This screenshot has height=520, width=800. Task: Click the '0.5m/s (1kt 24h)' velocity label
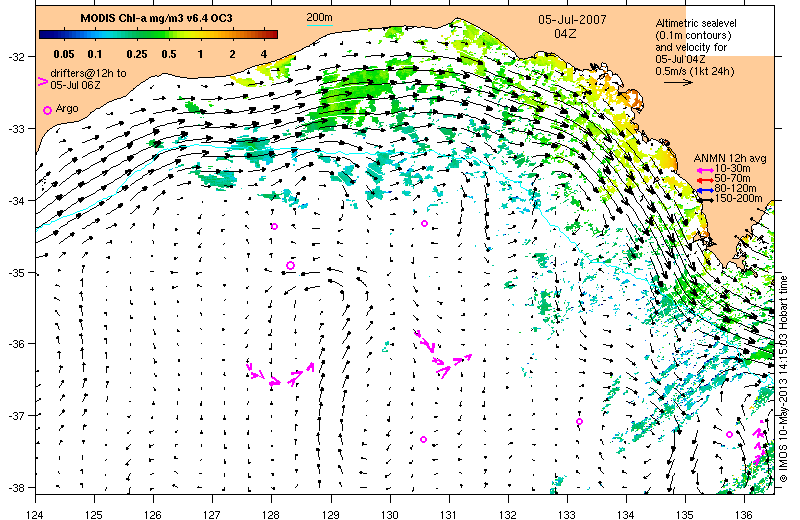coord(695,71)
